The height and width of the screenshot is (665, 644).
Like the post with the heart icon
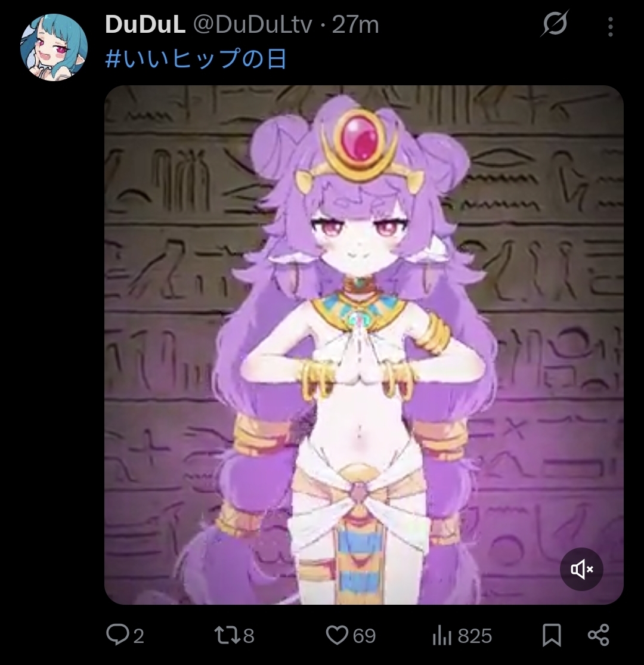337,635
